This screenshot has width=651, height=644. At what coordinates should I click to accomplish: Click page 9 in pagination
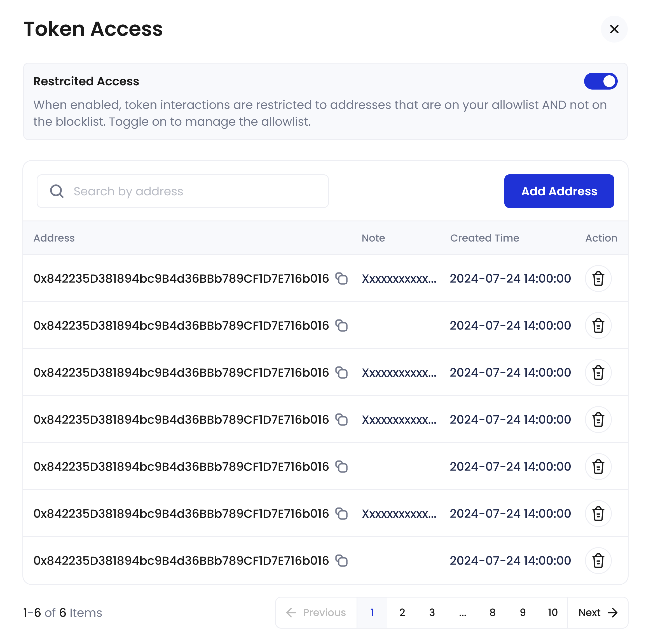click(x=523, y=613)
